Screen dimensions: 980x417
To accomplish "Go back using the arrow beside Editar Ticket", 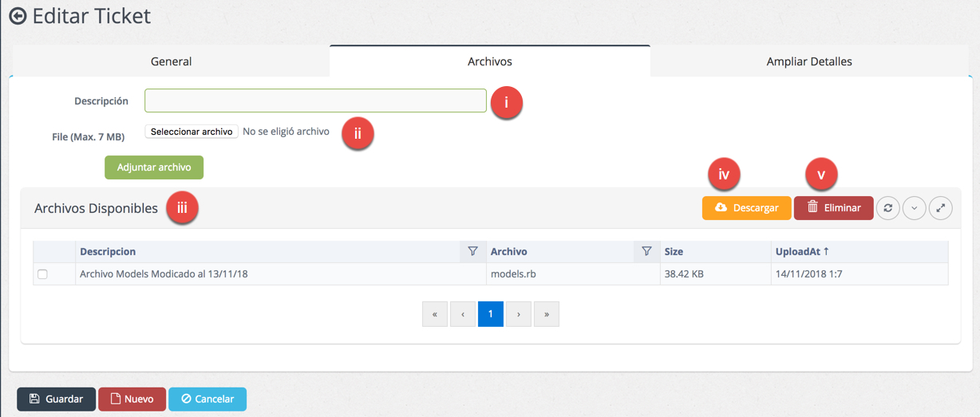I will [x=18, y=16].
